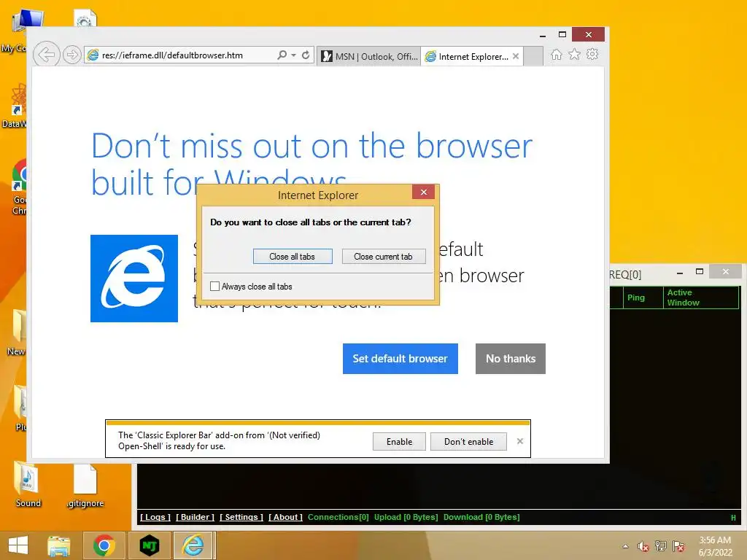
Task: Show hidden tray icons arrow
Action: 625,546
